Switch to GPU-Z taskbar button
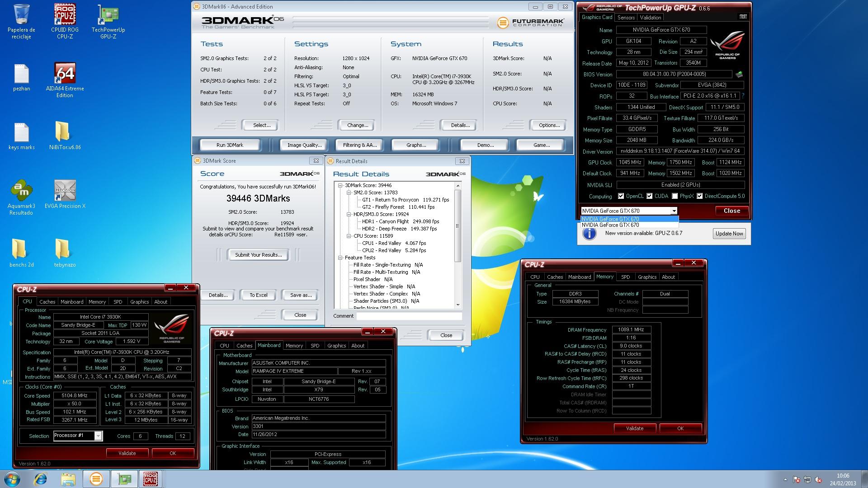The image size is (868, 488). click(x=124, y=479)
